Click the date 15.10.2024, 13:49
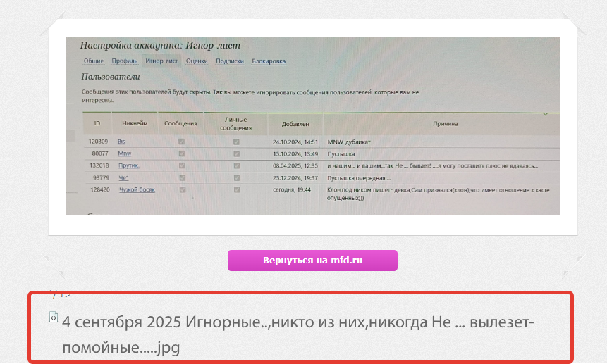 click(x=295, y=153)
